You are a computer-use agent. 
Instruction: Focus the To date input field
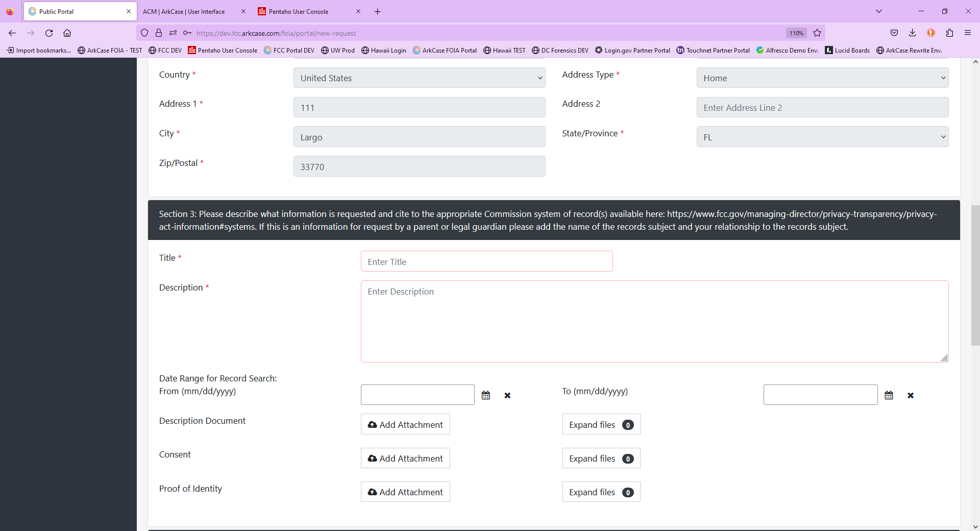click(820, 395)
